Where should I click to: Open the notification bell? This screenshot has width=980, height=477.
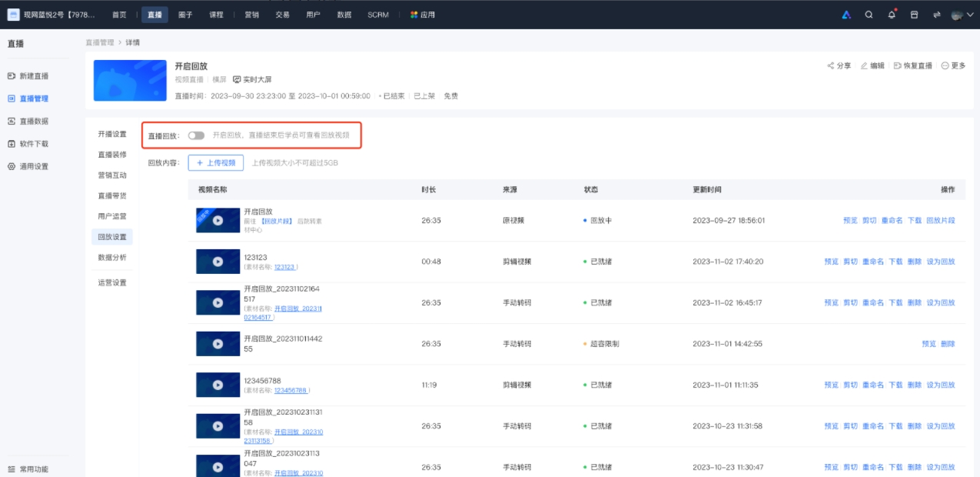click(x=892, y=15)
